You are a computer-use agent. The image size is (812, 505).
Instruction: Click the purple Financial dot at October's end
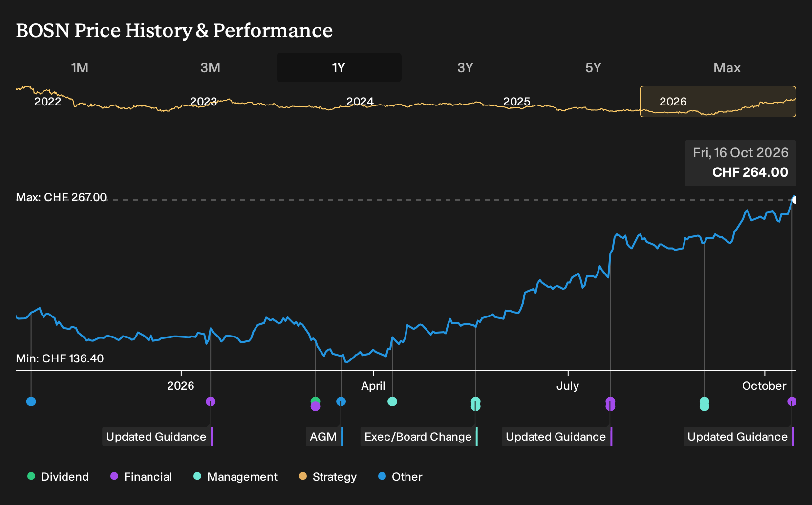pos(792,401)
